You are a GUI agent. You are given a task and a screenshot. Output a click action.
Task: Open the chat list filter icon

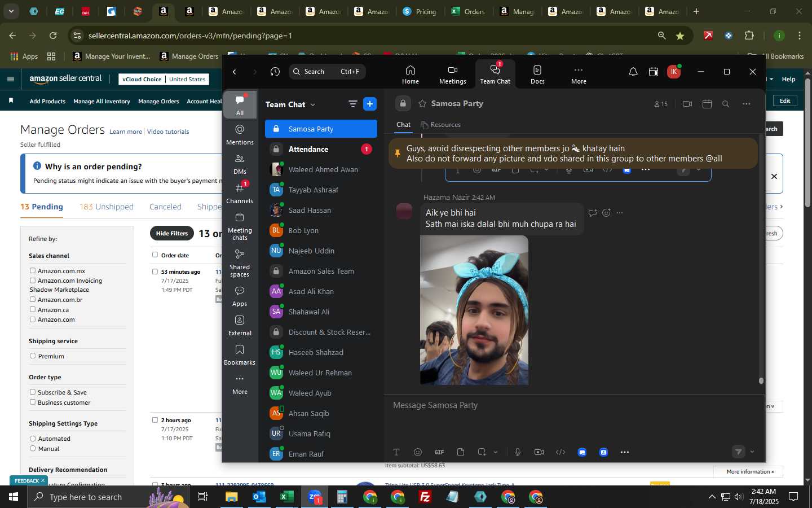353,104
